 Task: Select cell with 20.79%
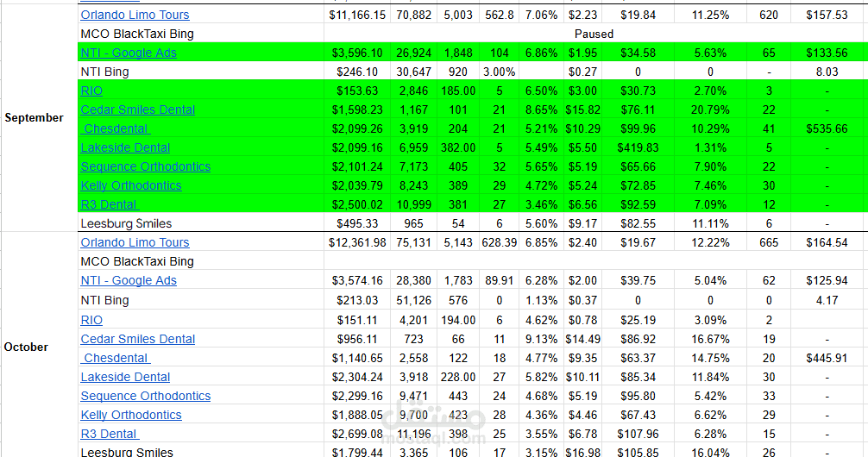[710, 110]
